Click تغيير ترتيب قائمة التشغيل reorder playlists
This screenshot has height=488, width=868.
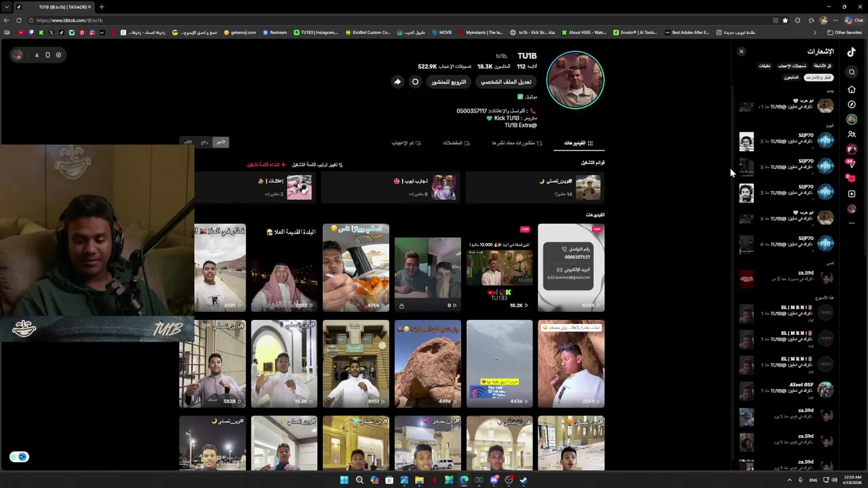coord(317,165)
